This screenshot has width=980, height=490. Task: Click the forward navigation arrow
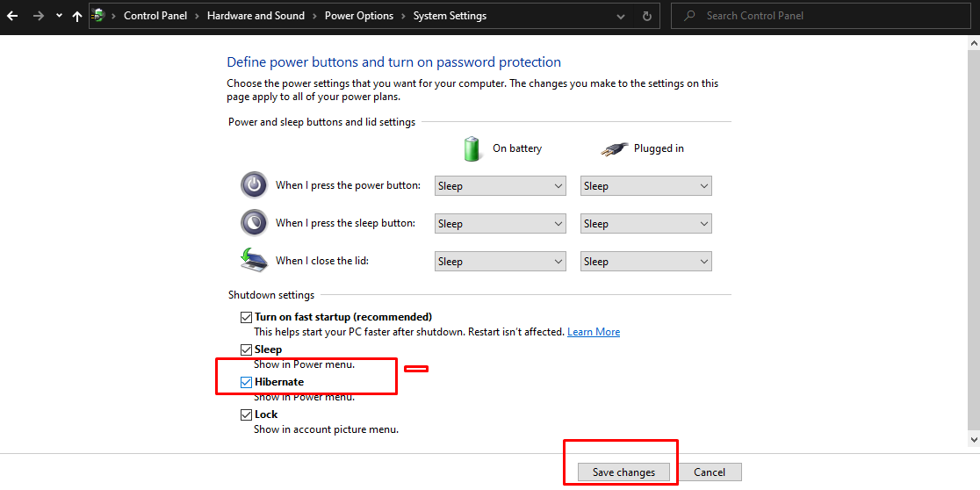[38, 17]
